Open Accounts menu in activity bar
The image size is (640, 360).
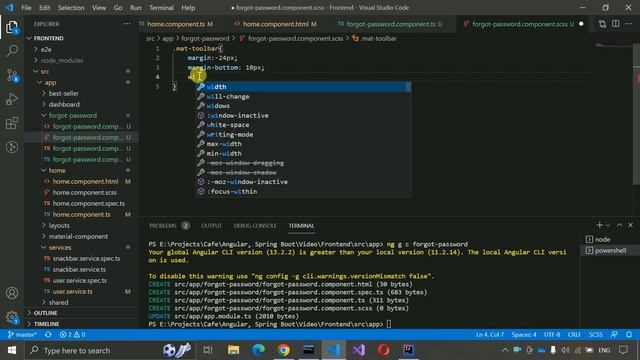click(12, 293)
